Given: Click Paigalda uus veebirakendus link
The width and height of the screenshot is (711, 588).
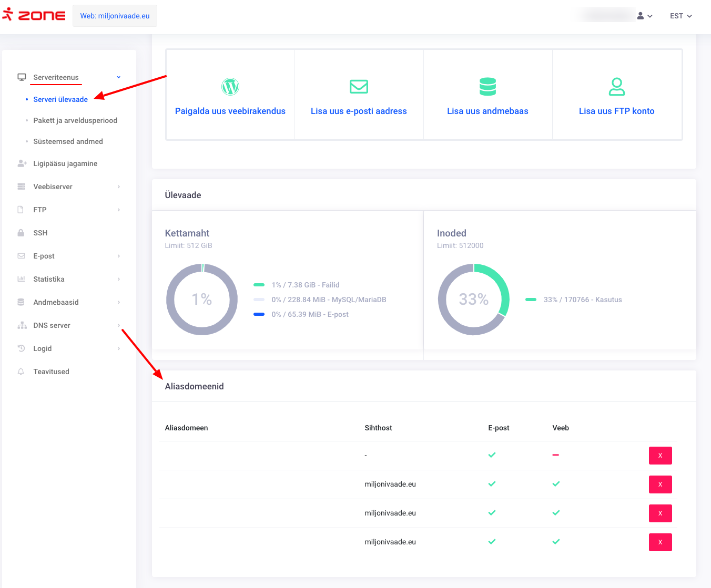Looking at the screenshot, I should [230, 111].
